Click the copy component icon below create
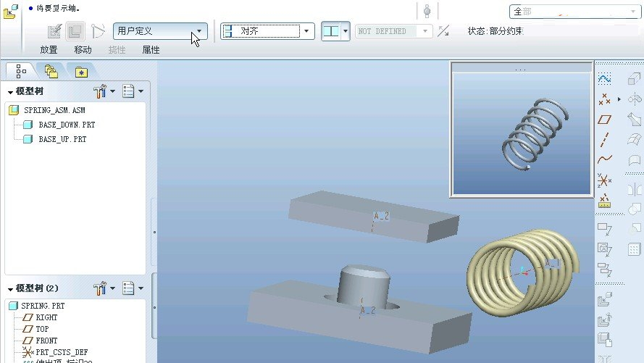 605,340
